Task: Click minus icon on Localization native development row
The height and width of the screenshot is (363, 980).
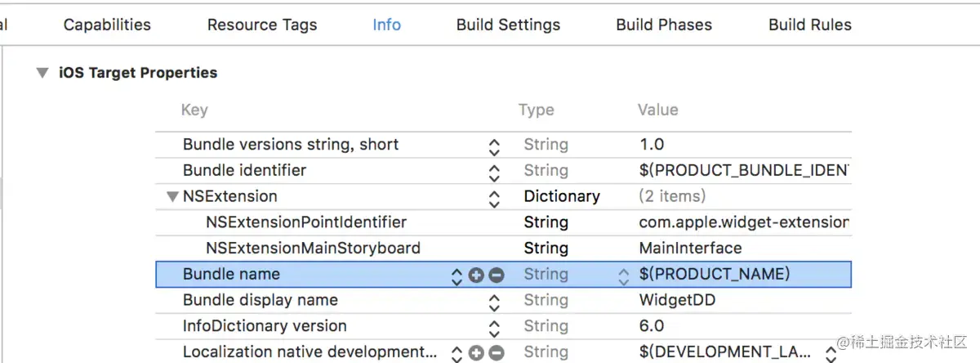Action: (x=496, y=353)
